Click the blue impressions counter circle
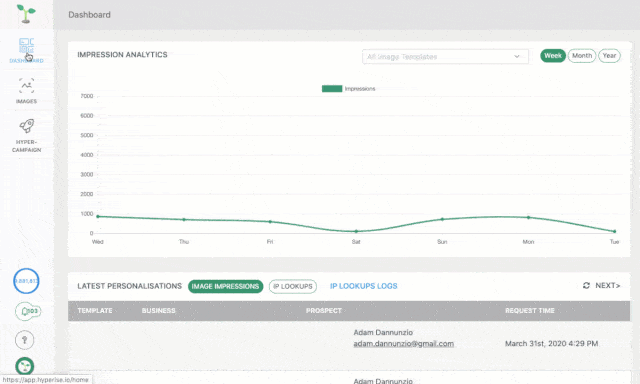Viewport: 640px width, 384px height. 26,281
